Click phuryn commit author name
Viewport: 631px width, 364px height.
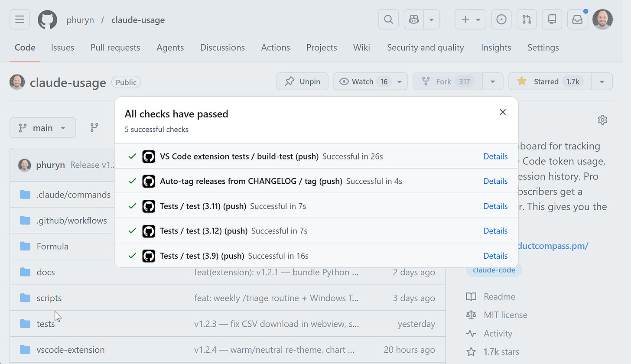51,165
